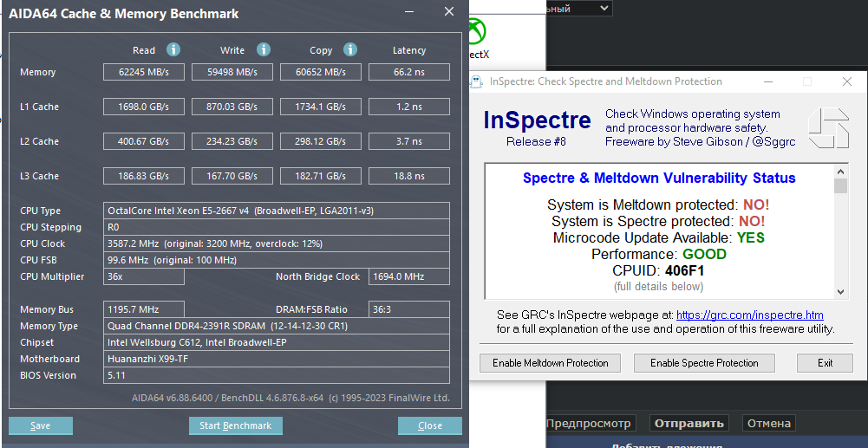Image resolution: width=868 pixels, height=448 pixels.
Task: Click the CPUID 406F1 text
Action: [x=658, y=271]
